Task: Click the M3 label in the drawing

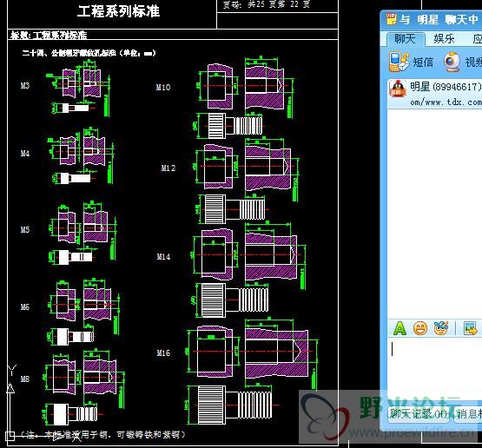Action: (x=25, y=85)
